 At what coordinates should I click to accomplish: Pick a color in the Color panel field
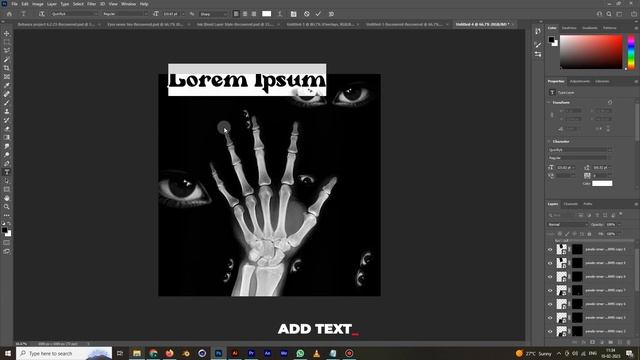point(591,52)
